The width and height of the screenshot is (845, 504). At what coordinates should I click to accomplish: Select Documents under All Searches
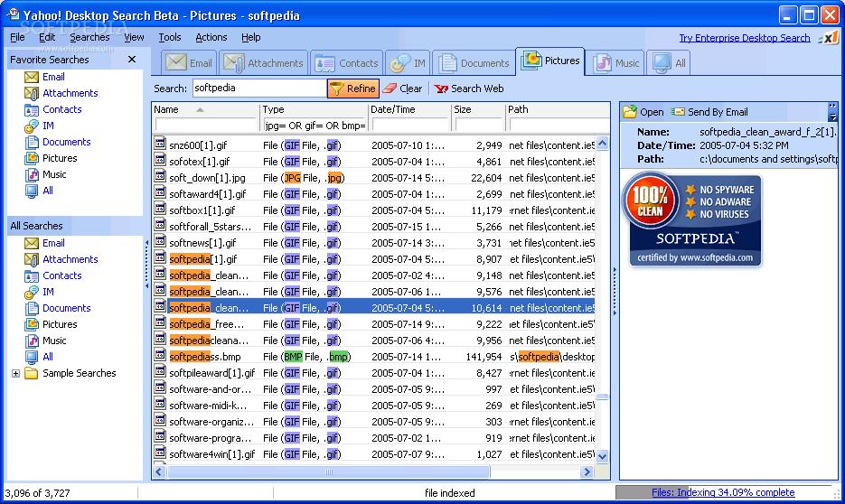point(66,308)
